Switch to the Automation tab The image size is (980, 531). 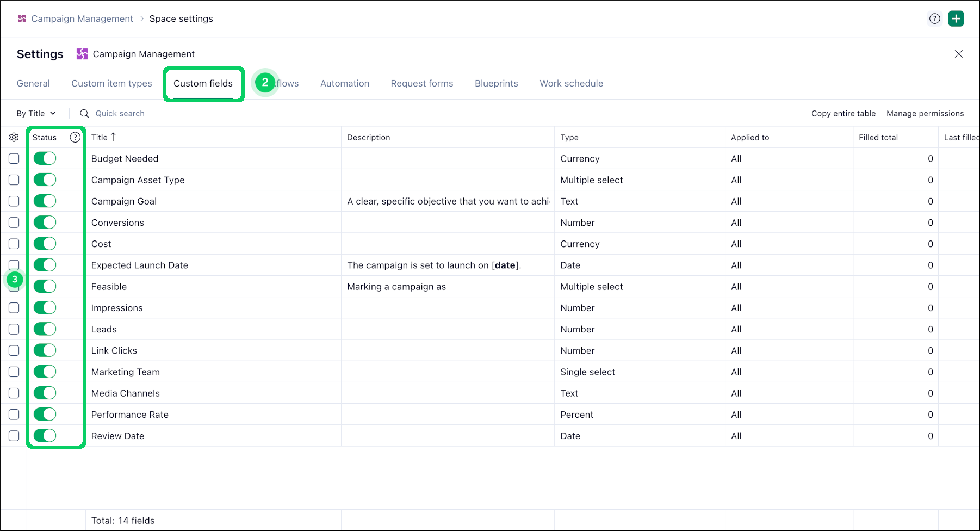pyautogui.click(x=345, y=83)
